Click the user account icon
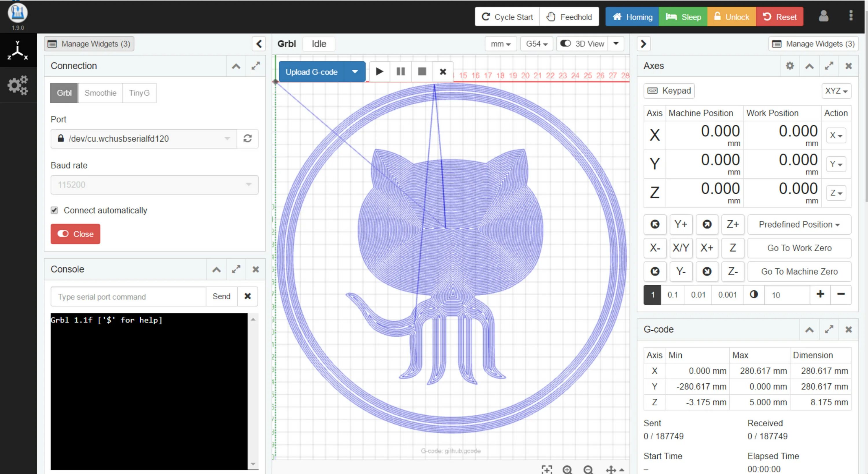The height and width of the screenshot is (474, 868). coord(823,17)
